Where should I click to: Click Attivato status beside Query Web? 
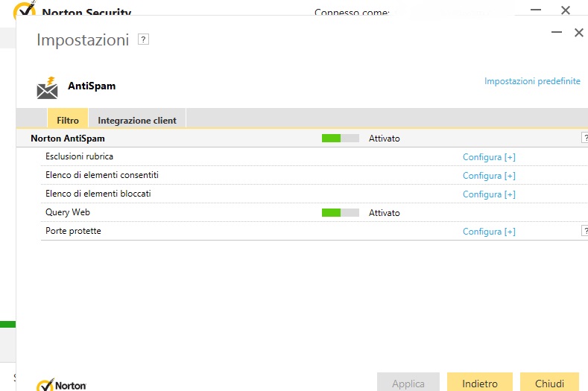384,213
